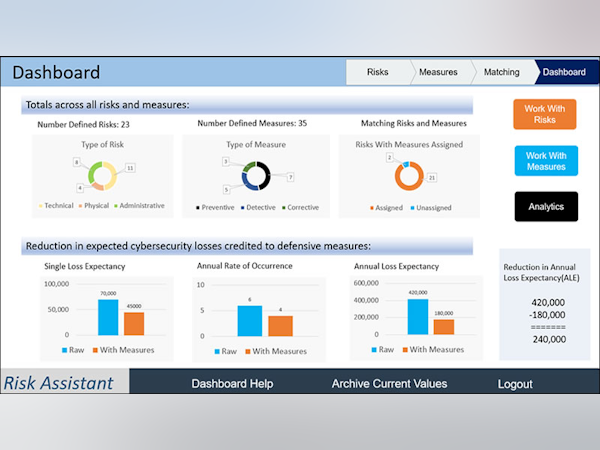Click the Type of Measure donut chart
Viewport: 600px width, 450px height.
tap(256, 176)
